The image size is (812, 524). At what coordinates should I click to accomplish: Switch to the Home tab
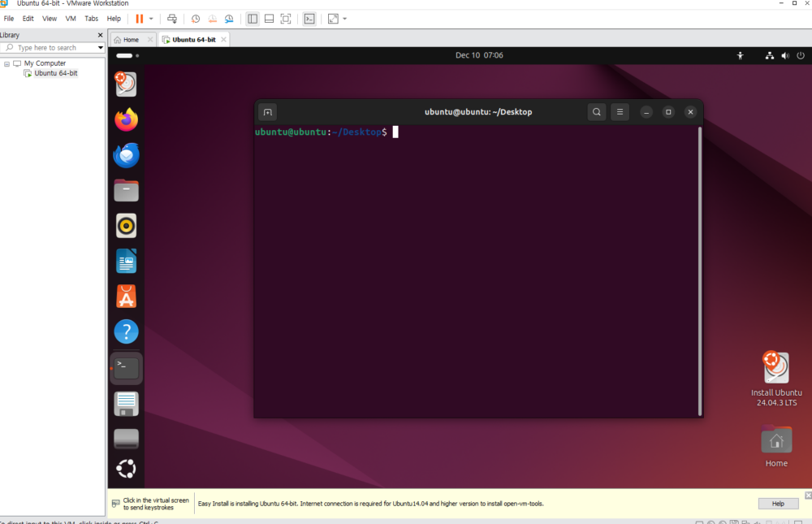pos(126,39)
